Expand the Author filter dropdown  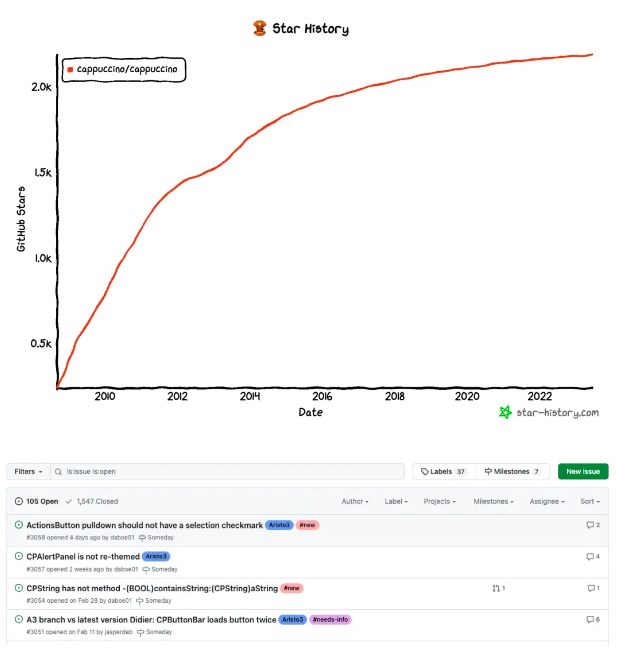pos(355,501)
